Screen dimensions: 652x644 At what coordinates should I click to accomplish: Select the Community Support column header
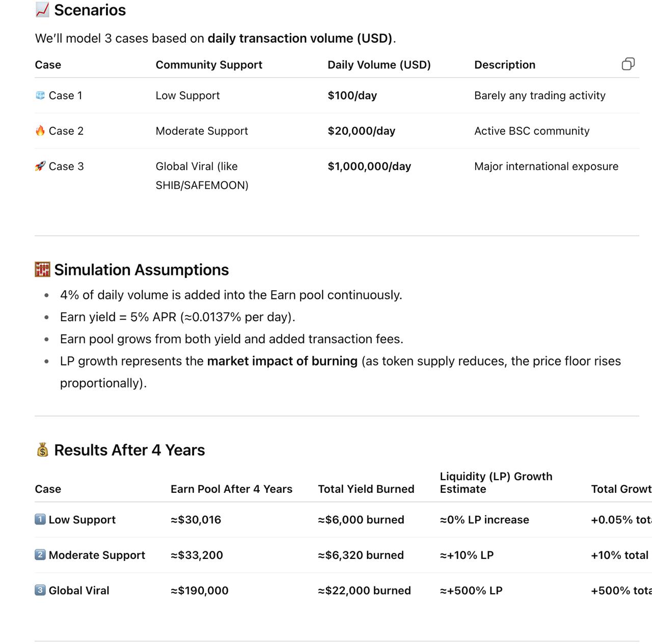[209, 65]
